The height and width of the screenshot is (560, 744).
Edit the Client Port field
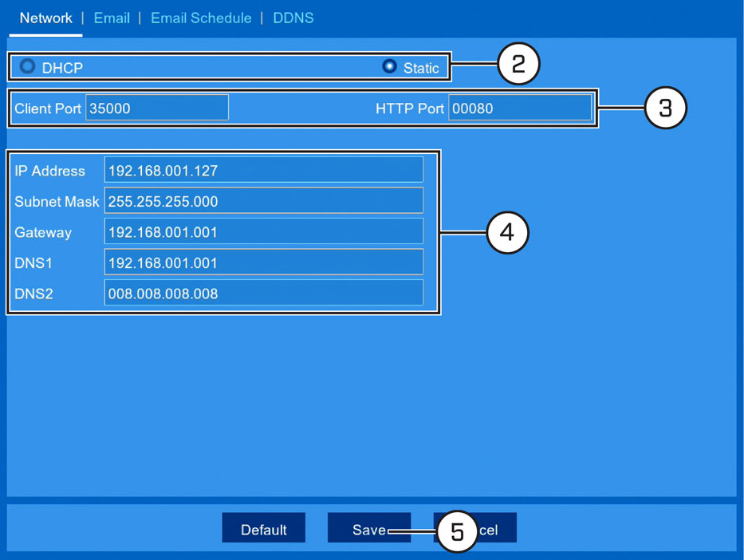[x=157, y=108]
